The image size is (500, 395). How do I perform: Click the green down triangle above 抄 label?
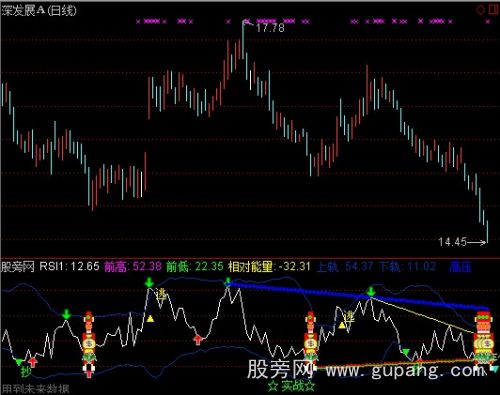(x=19, y=362)
